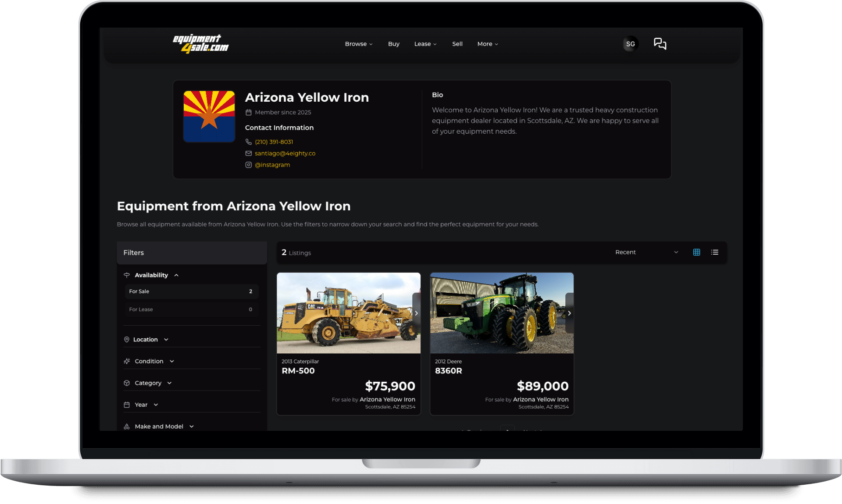Viewport: 842px width, 504px height.
Task: Collapse the Availability filter section
Action: 177,275
